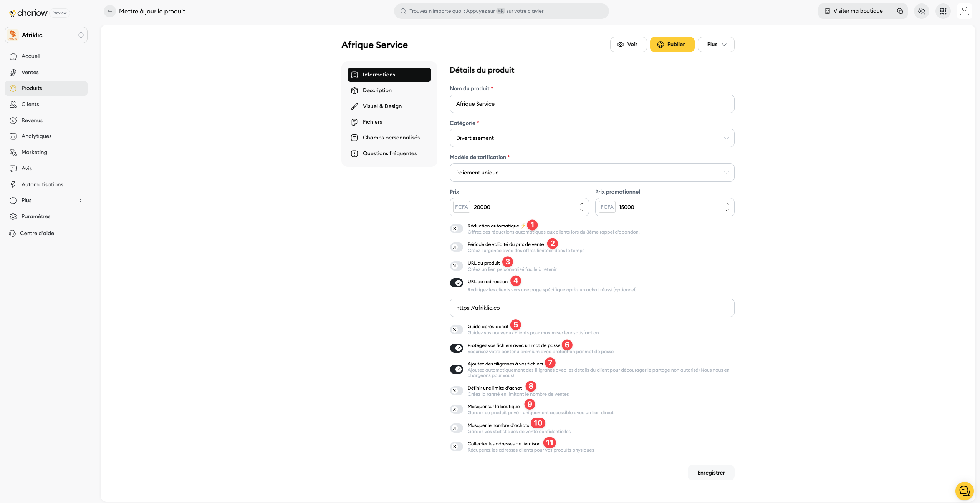This screenshot has width=980, height=503.
Task: Click the Automatisations lightning icon in sidebar
Action: [13, 184]
